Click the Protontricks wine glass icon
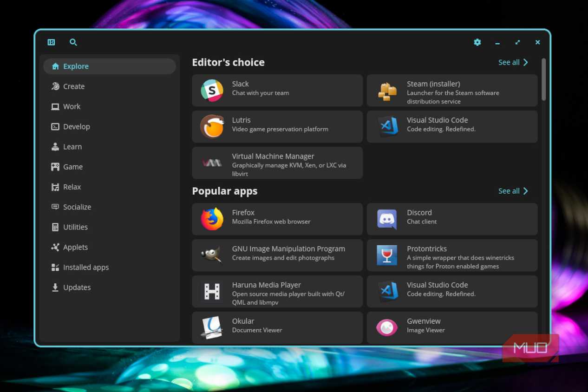Image resolution: width=588 pixels, height=392 pixels. coord(387,255)
